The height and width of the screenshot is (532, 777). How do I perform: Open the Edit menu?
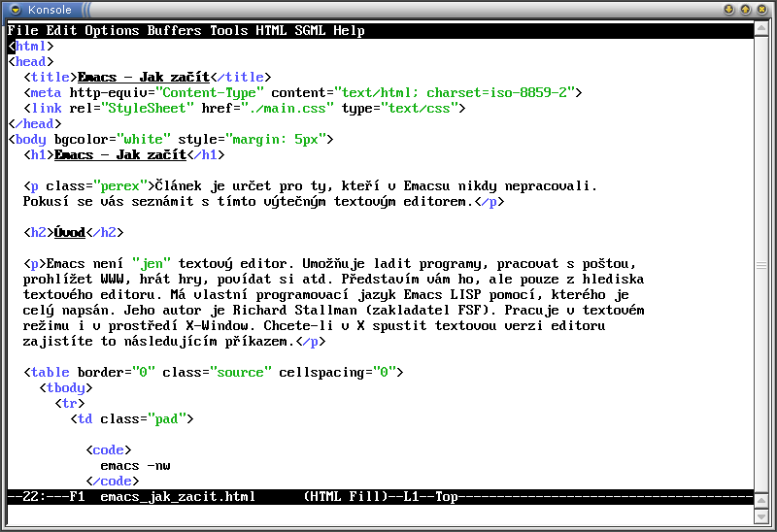[61, 30]
